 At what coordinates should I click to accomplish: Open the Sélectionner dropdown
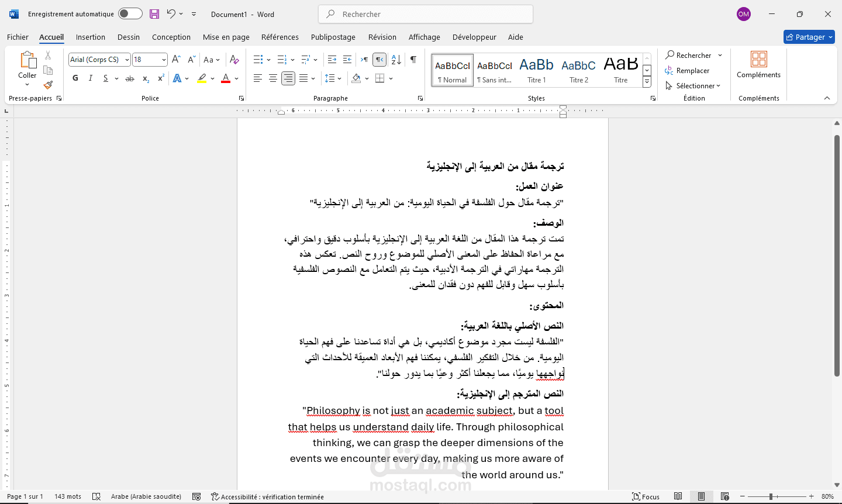693,86
